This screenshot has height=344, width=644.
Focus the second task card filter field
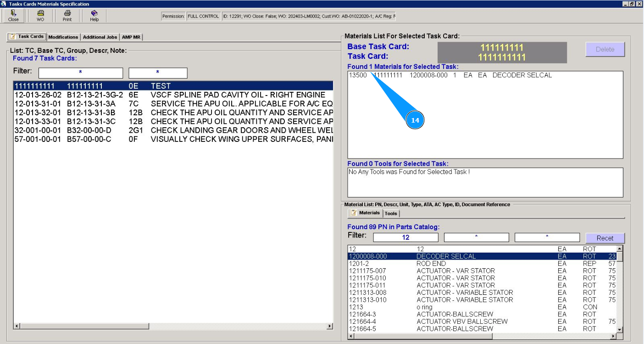coord(158,73)
